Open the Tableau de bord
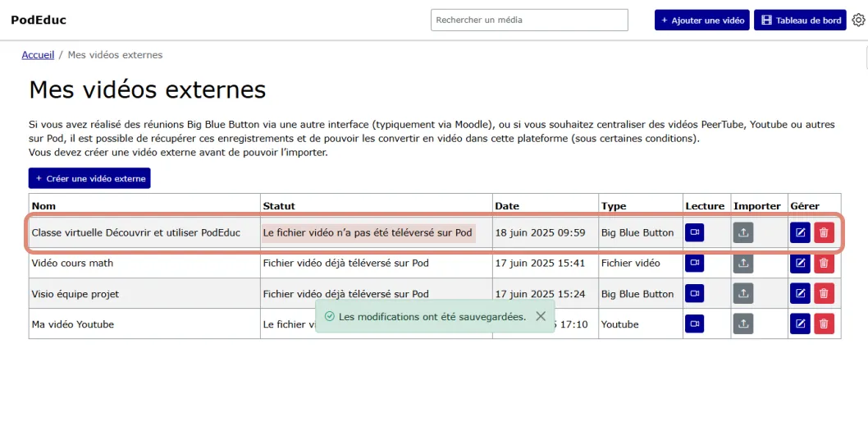Screen dimensions: 868x427 click(800, 21)
